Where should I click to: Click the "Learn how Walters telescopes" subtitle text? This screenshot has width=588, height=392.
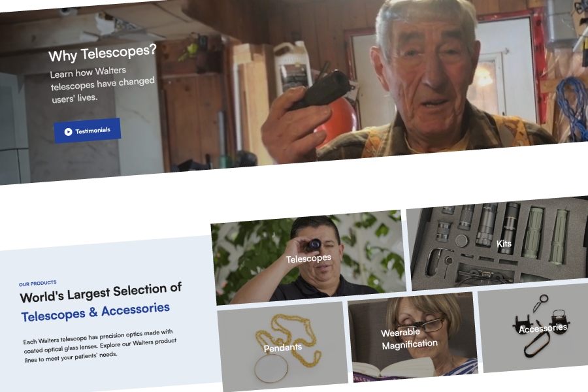click(x=103, y=85)
